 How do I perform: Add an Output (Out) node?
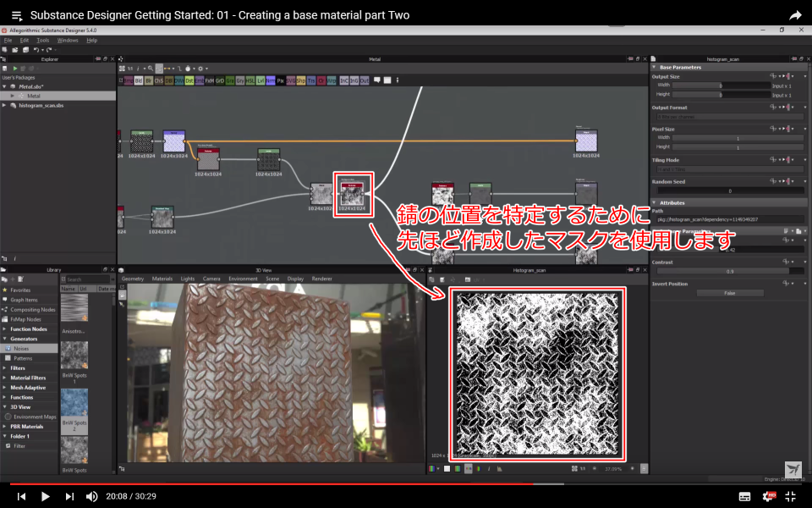(x=365, y=80)
